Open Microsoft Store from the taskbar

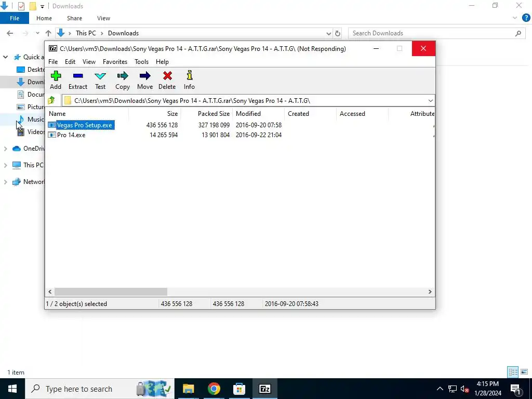click(x=239, y=389)
